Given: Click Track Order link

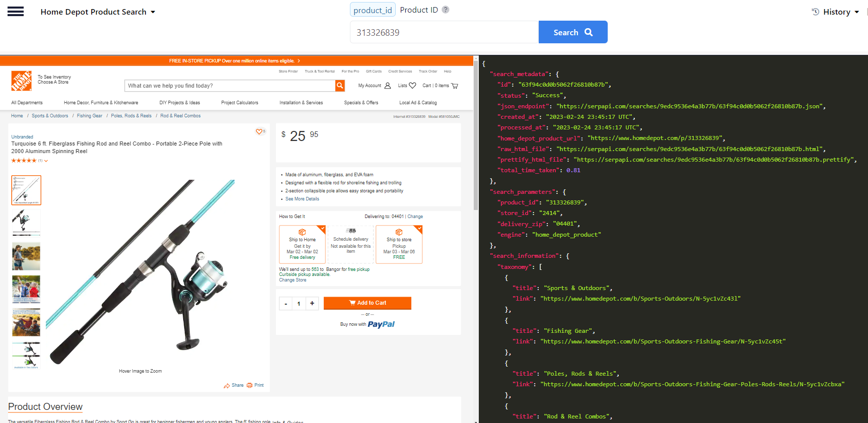Looking at the screenshot, I should point(428,72).
